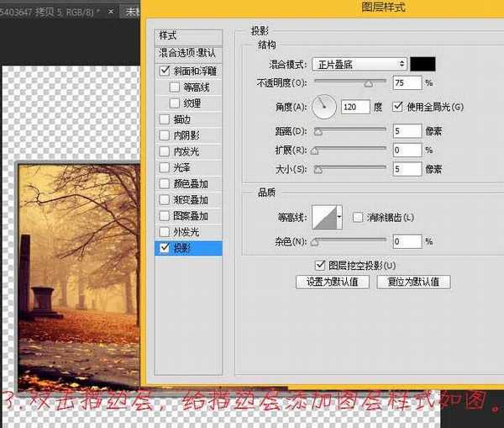Select the 投影 entry in styles list

[189, 248]
